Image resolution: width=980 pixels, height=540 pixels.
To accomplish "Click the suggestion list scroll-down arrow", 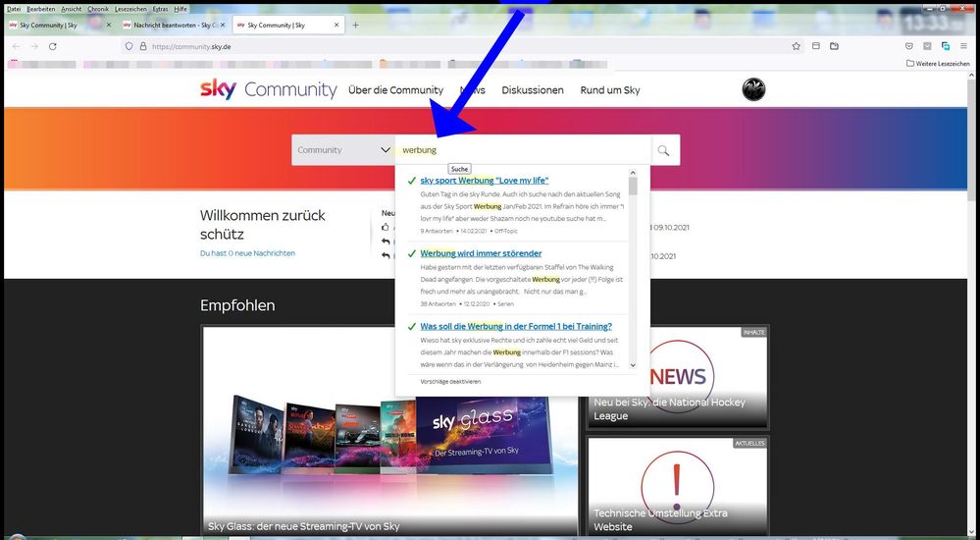I will [x=633, y=365].
